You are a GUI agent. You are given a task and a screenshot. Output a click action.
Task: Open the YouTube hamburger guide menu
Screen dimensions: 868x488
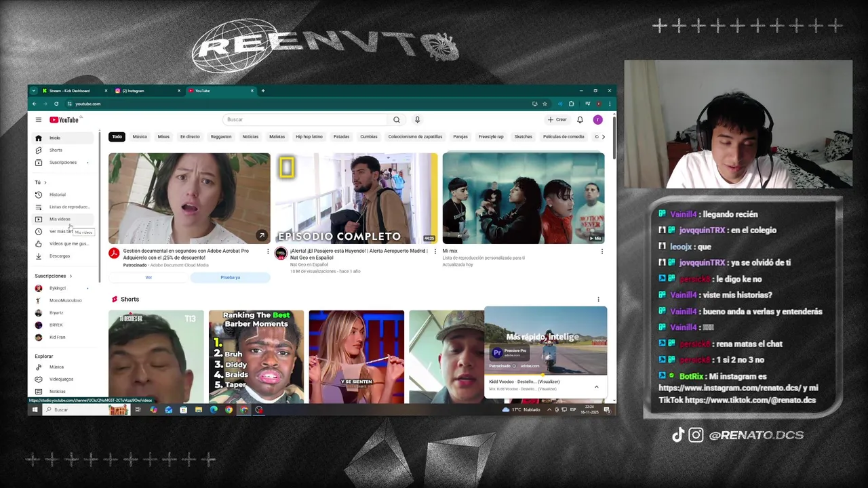[x=39, y=120]
